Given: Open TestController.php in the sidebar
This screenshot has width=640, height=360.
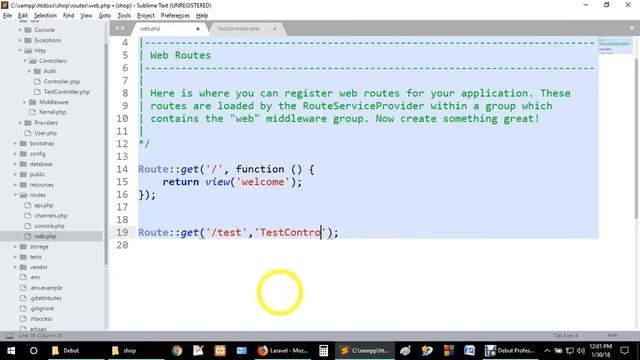Looking at the screenshot, I should click(x=67, y=92).
